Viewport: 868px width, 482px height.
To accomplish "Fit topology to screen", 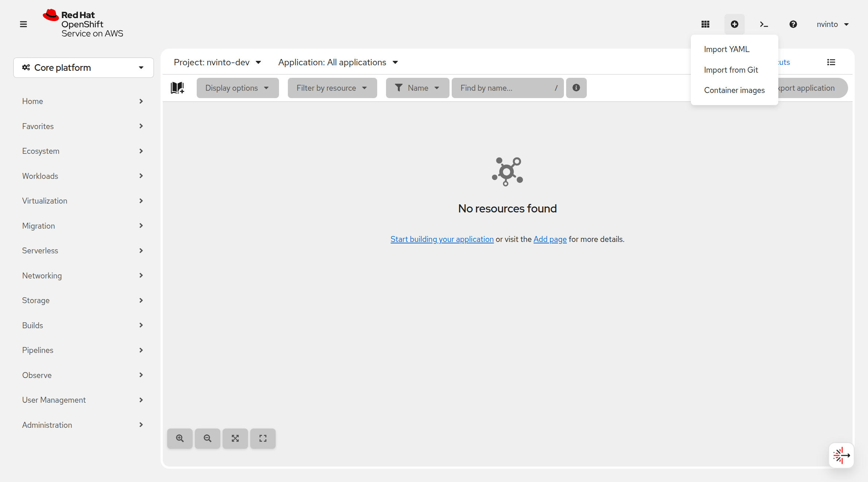I will [235, 438].
